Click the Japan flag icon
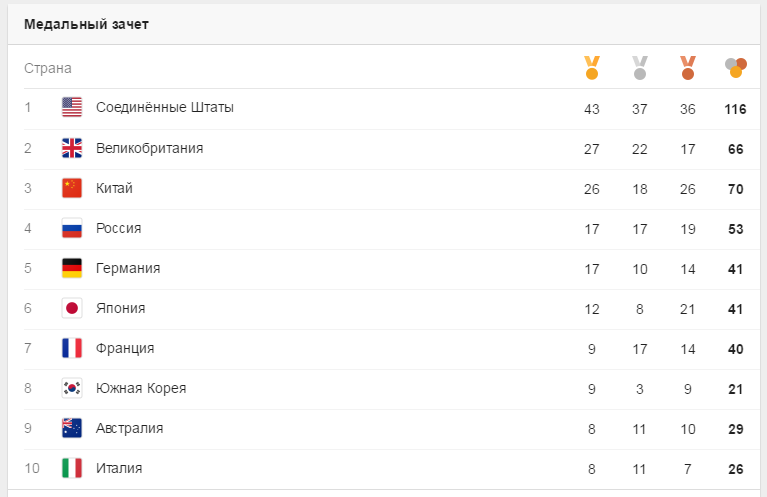 [x=72, y=308]
